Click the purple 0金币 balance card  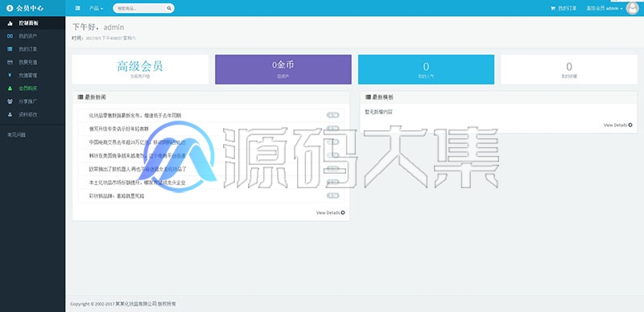[x=283, y=69]
